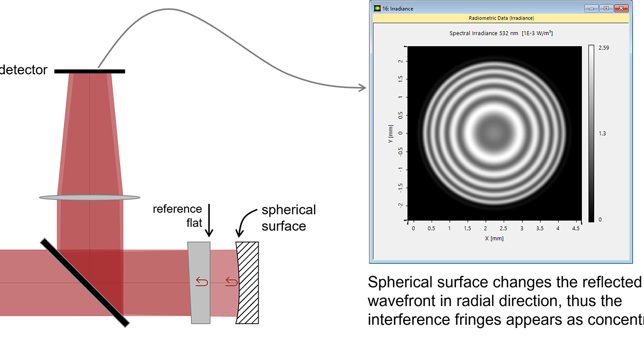Minimize the Irradiance window
Image resolution: width=644 pixels, height=338 pixels.
[x=591, y=8]
